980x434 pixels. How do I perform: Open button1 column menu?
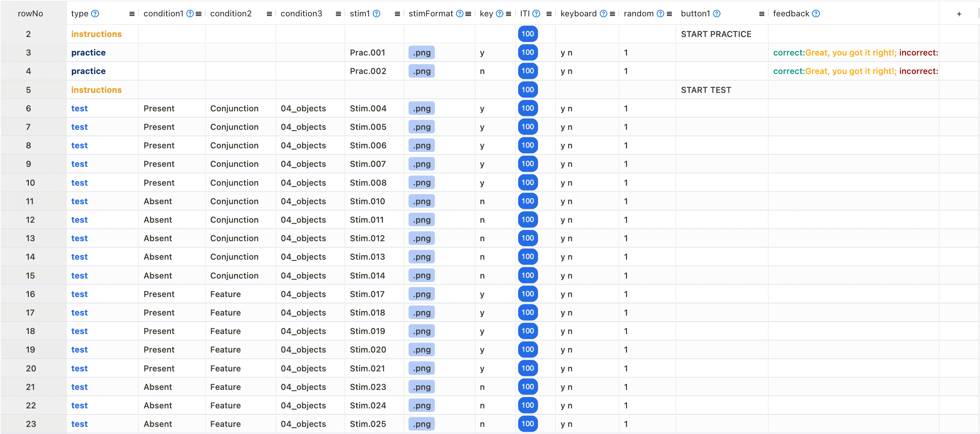[x=761, y=14]
